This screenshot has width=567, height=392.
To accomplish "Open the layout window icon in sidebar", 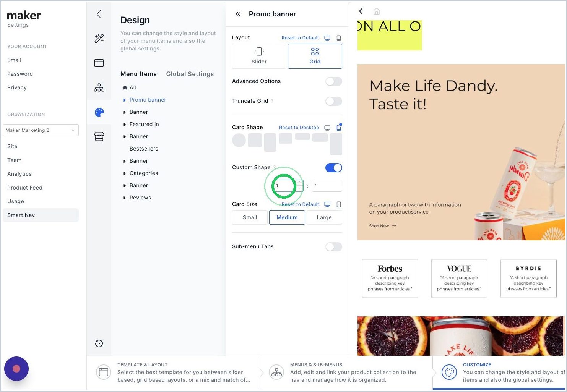I will (x=99, y=63).
